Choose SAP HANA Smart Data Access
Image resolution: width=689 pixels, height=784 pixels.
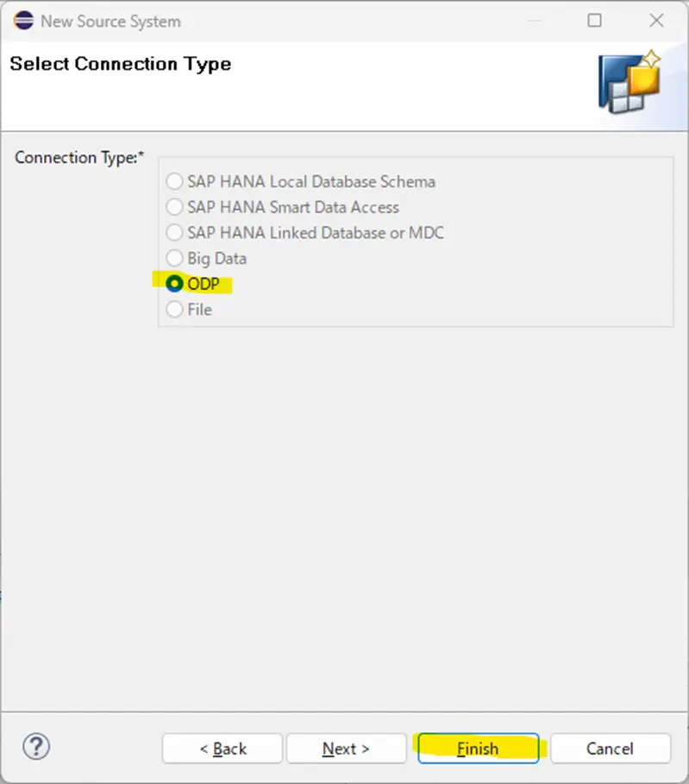click(283, 207)
